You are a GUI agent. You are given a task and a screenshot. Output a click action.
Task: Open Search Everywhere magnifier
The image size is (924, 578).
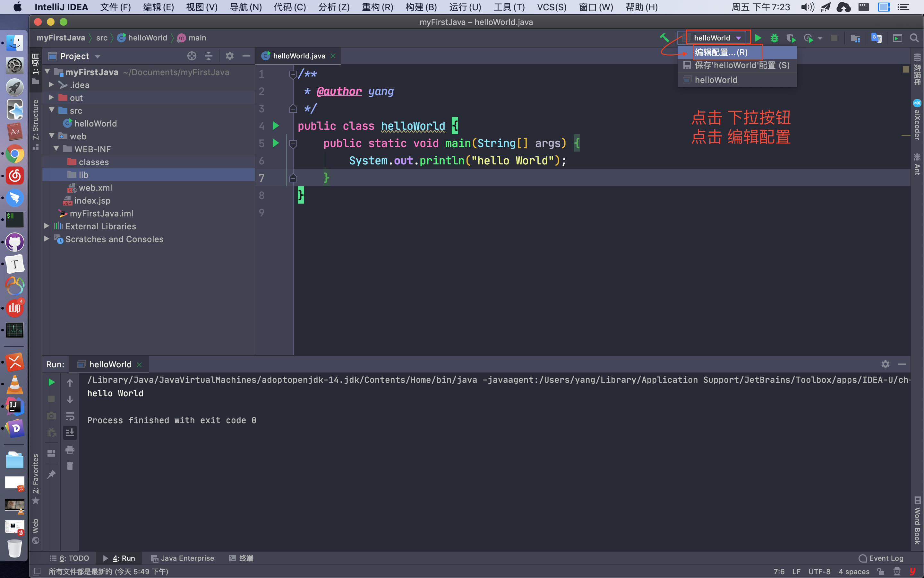[914, 38]
